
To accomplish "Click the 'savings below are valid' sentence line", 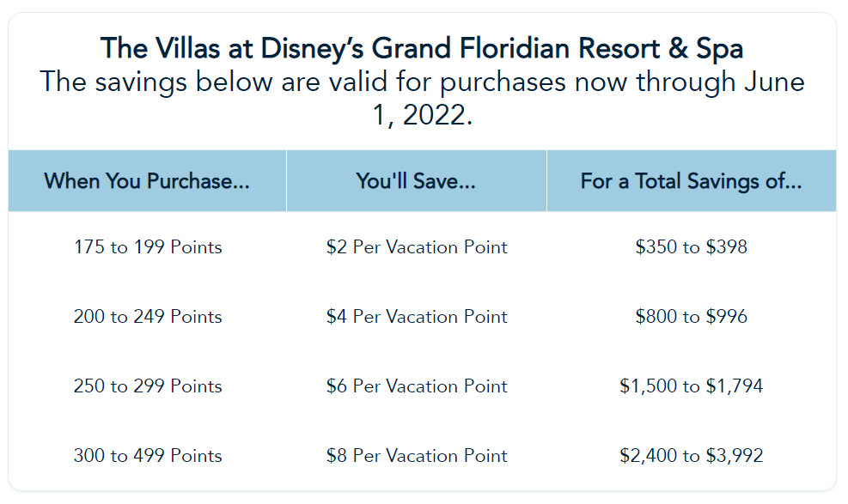I will pos(421,82).
